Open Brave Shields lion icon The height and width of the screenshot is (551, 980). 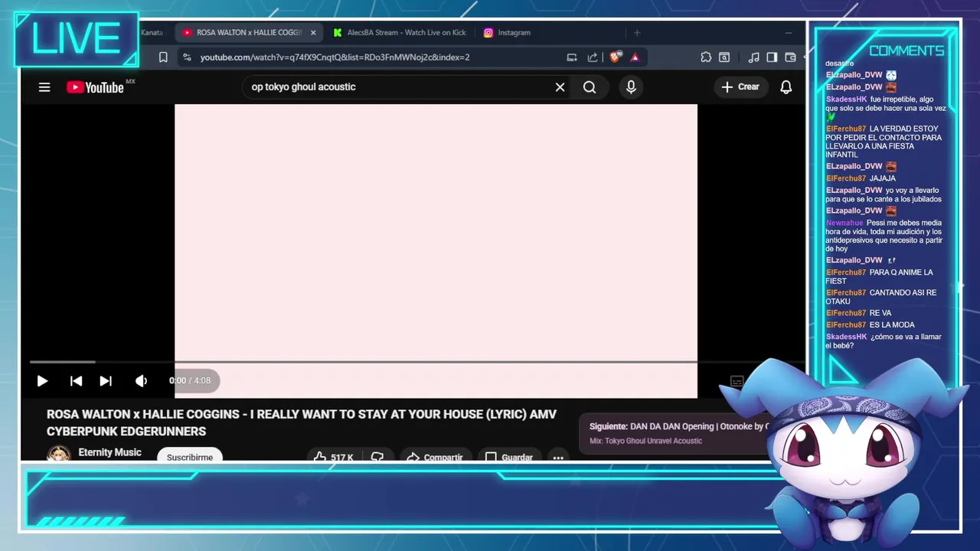click(x=615, y=57)
